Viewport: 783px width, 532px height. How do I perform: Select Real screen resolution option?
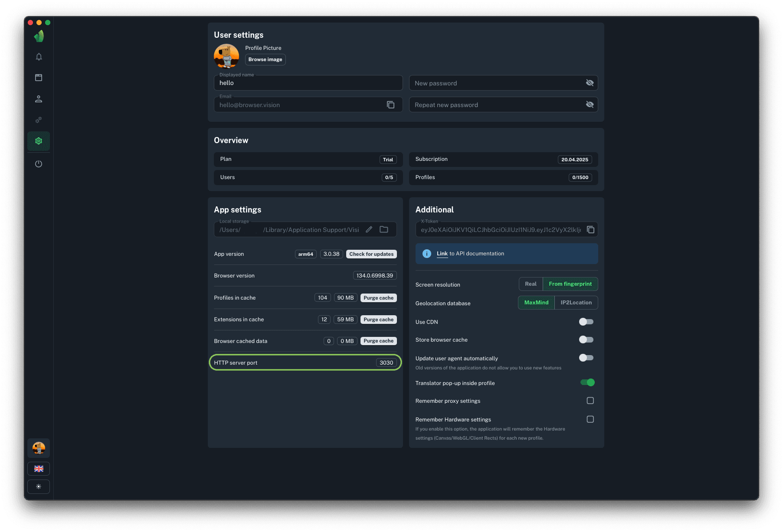[531, 284]
